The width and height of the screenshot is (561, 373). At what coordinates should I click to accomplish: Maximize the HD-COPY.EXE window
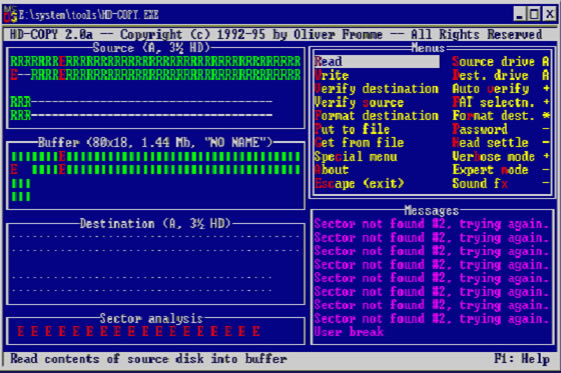coord(534,14)
